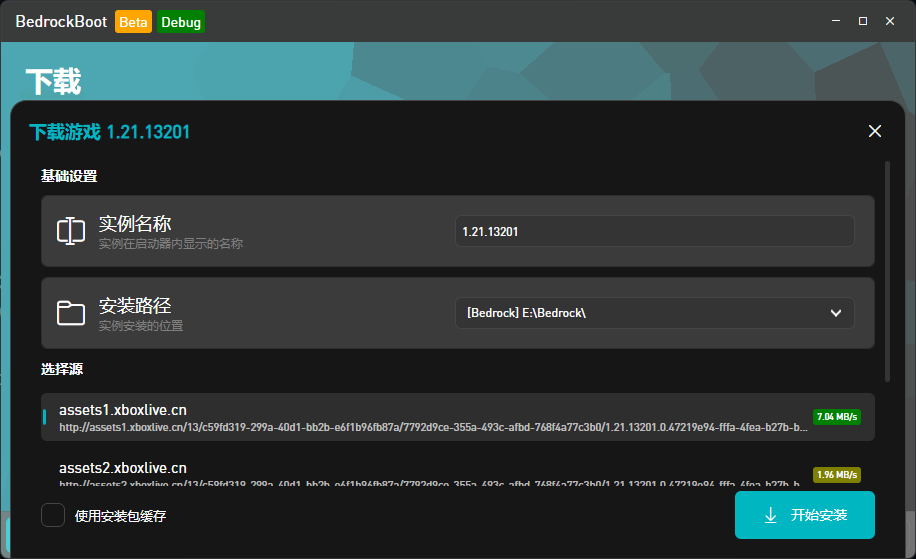Click the 1.96 MB/s speed badge
Screen dimensions: 916x559
(x=837, y=474)
